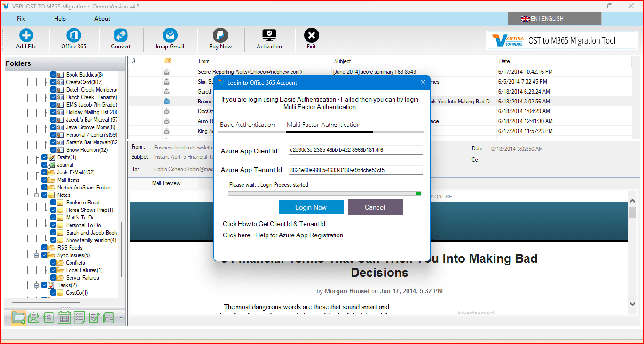This screenshot has height=344, width=644.
Task: Open the EN | ENGLISH language dropdown
Action: tap(554, 19)
